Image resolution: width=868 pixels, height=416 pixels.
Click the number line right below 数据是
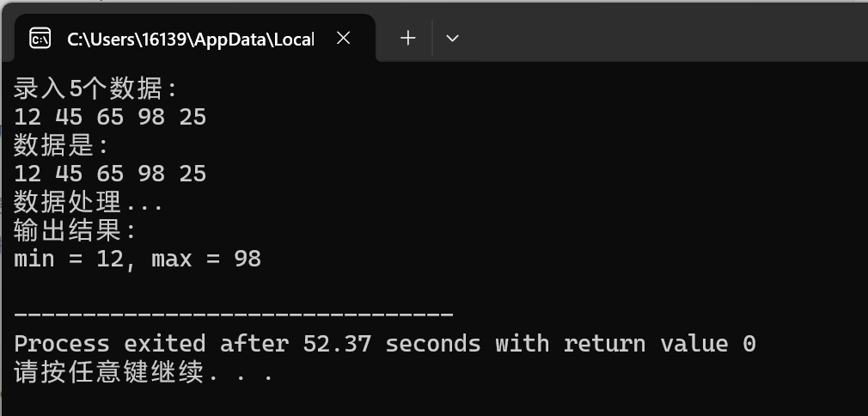(110, 174)
